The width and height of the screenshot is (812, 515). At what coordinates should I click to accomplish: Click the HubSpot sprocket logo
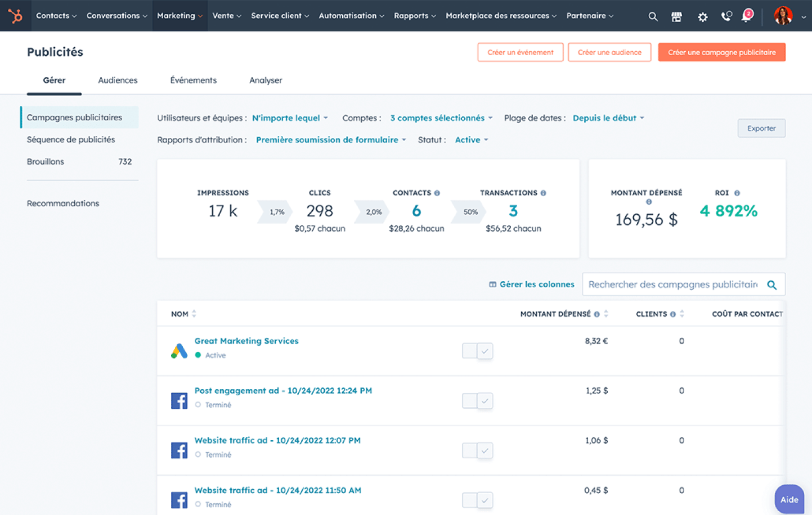(15, 16)
